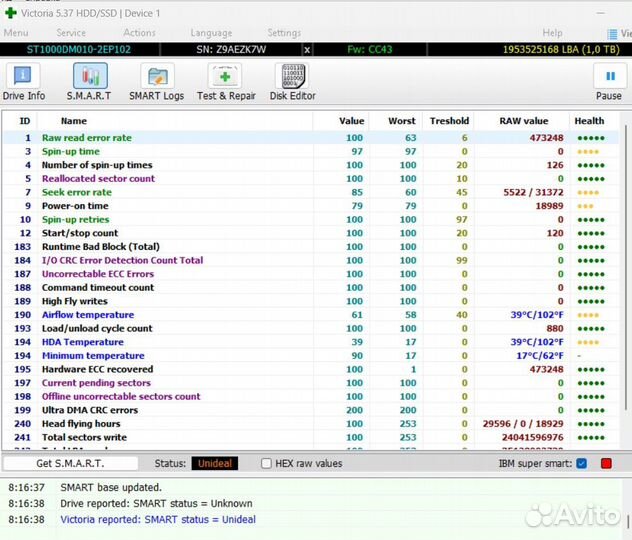Select the High Fly writes row
The image size is (632, 540).
[x=310, y=301]
